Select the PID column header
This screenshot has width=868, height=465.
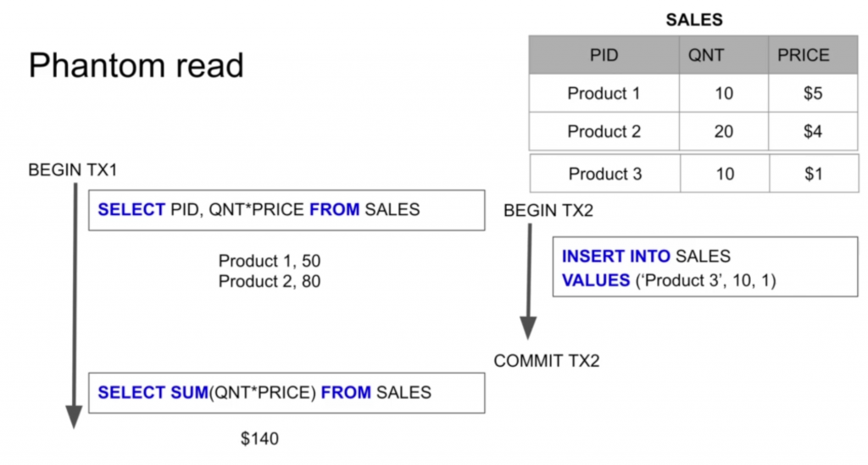604,55
